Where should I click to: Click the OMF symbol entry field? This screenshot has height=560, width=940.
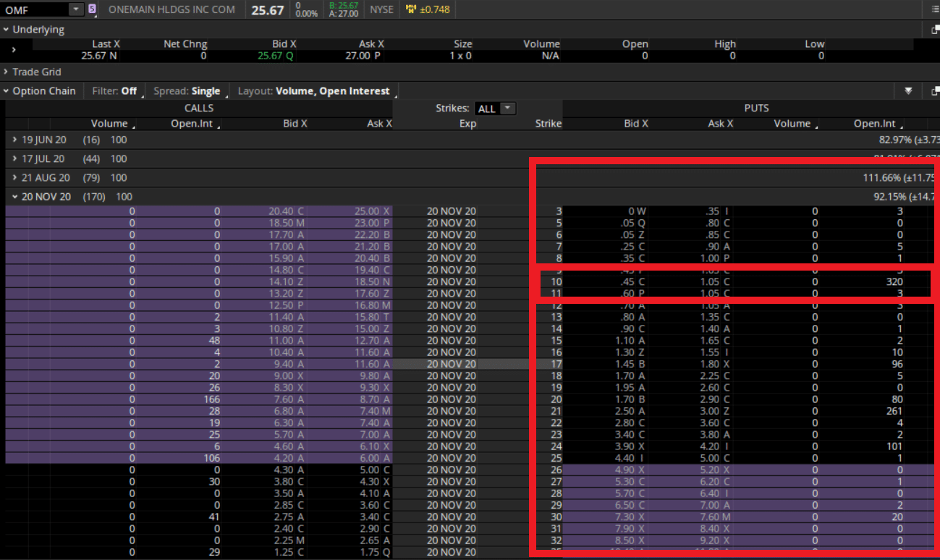36,9
